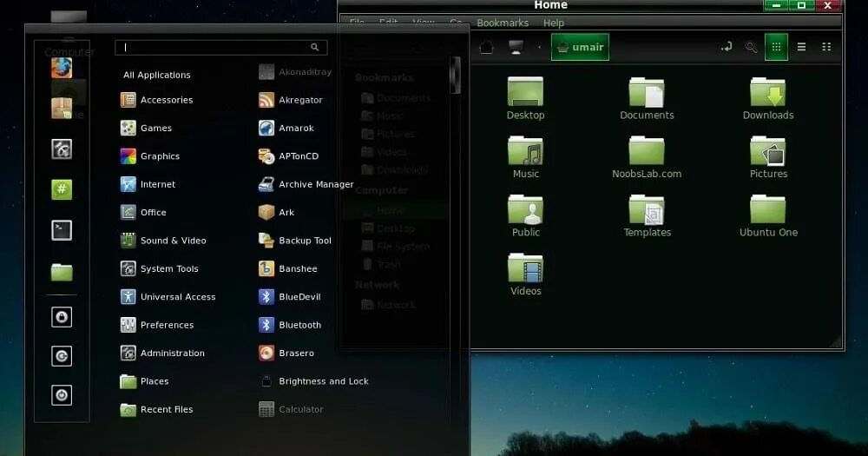Open the Recent Files category
This screenshot has width=868, height=456.
pos(156,409)
